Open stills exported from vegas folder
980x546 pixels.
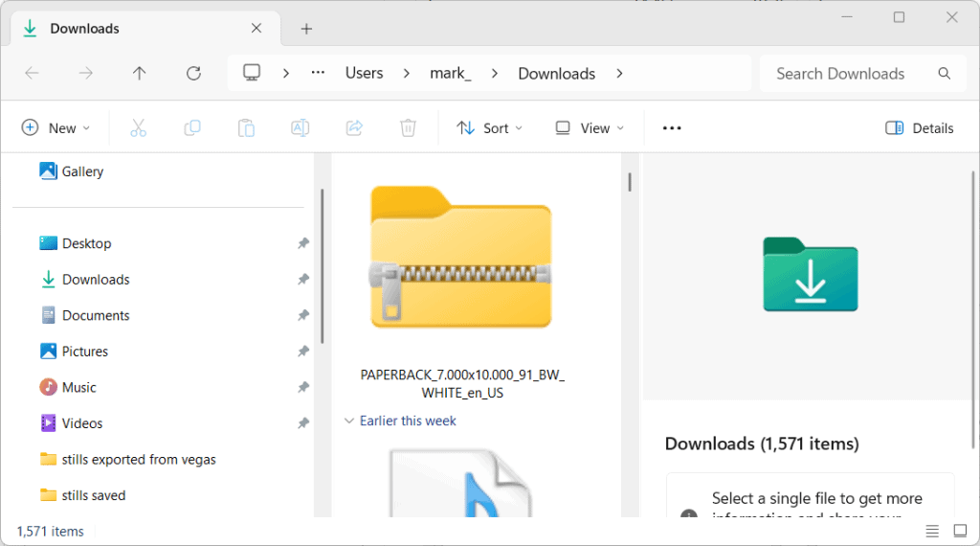coord(138,460)
